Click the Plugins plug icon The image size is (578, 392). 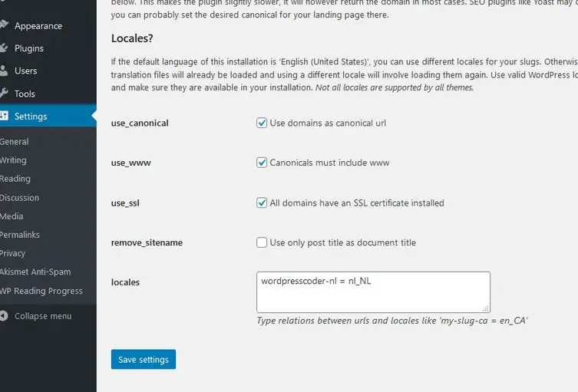pyautogui.click(x=4, y=48)
